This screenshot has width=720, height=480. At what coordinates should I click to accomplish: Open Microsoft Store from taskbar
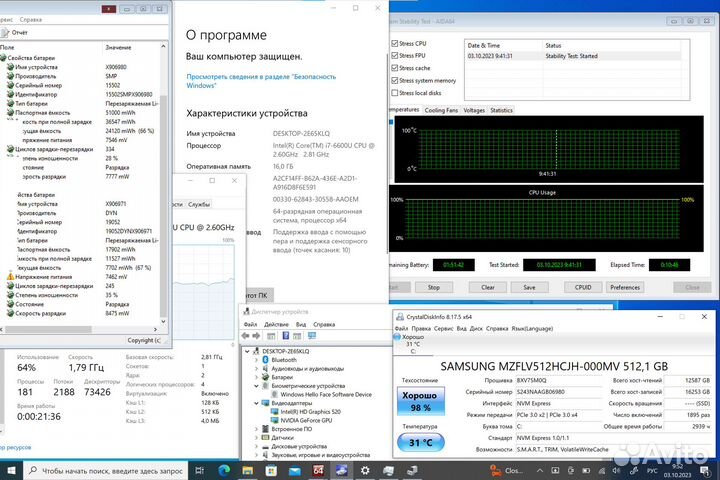click(271, 470)
